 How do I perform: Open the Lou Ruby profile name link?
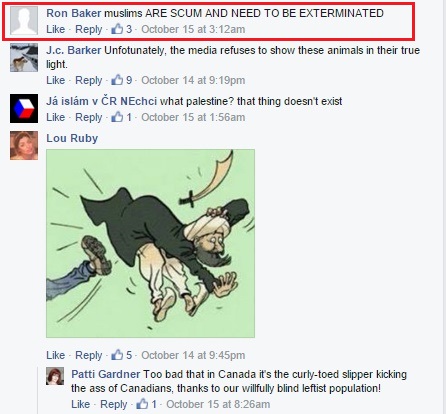coord(72,138)
